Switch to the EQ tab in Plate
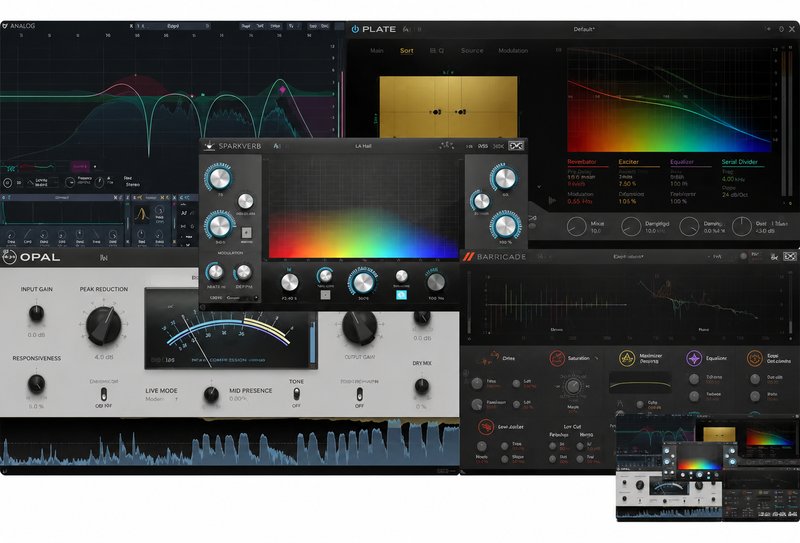 pyautogui.click(x=437, y=51)
